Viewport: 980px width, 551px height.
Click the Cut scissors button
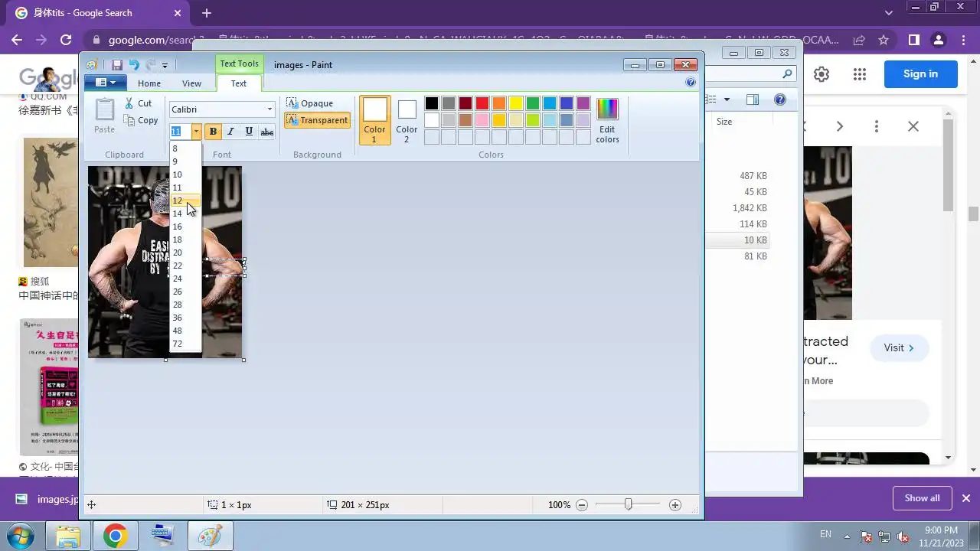[x=138, y=103]
